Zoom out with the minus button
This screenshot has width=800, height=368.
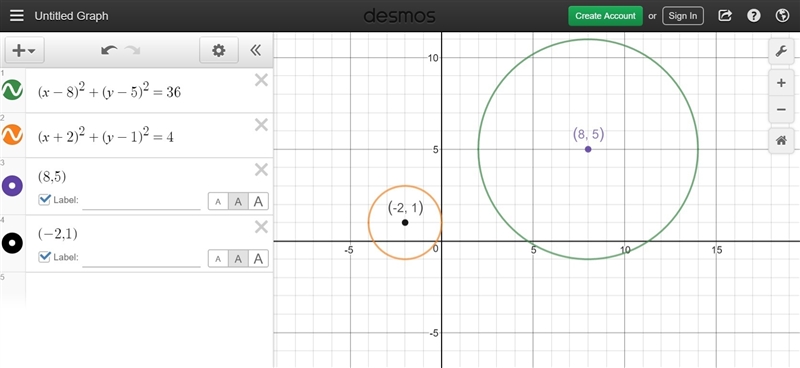[781, 109]
